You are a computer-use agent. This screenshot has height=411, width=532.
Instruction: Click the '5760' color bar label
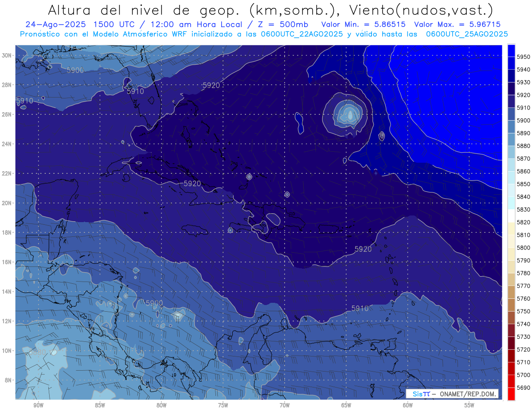click(523, 298)
